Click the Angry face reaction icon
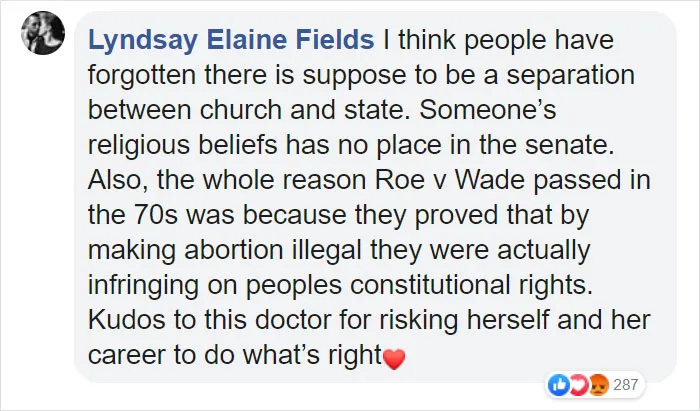Image resolution: width=700 pixels, height=411 pixels. pos(599,385)
